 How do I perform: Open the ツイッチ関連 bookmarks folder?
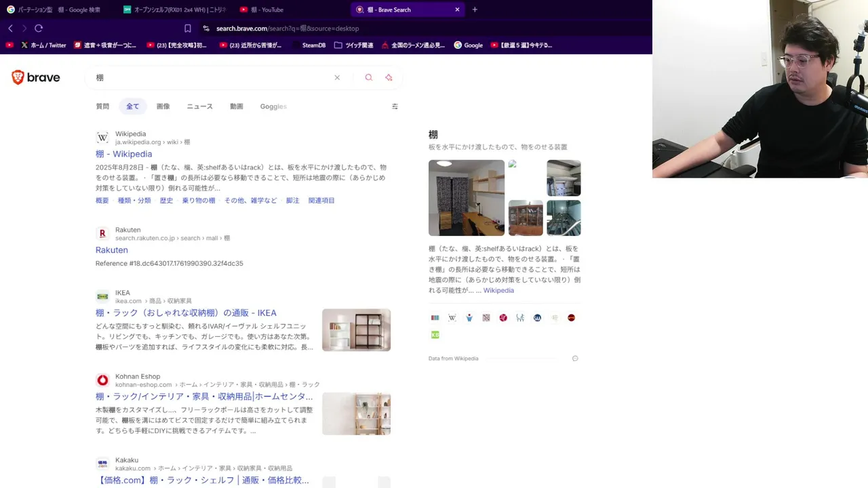point(353,45)
